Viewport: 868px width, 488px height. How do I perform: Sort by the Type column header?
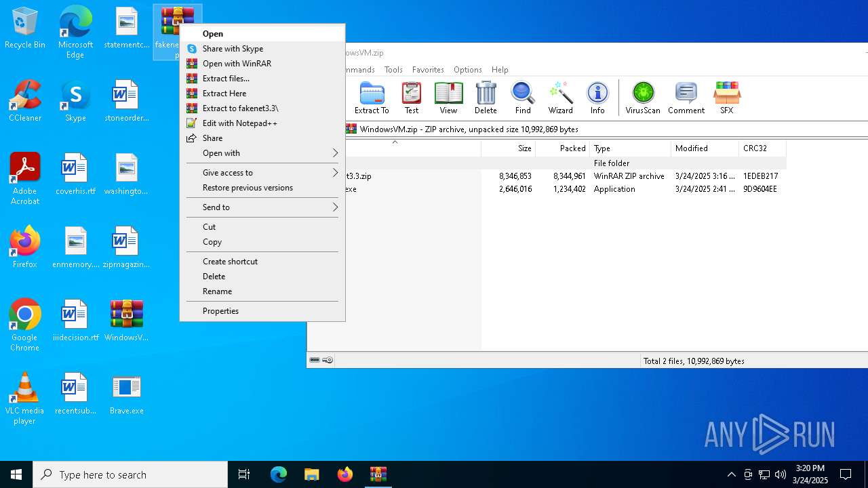(x=631, y=148)
